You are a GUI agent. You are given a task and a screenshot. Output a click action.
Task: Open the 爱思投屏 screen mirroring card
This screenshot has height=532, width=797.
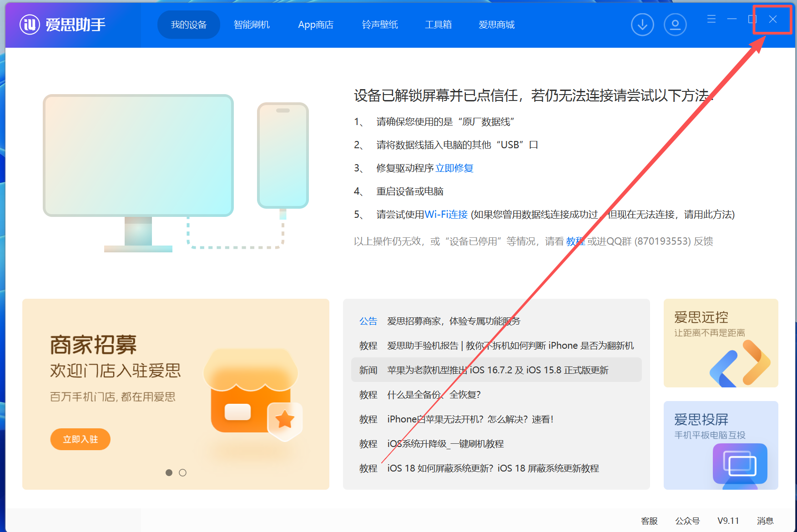(721, 445)
